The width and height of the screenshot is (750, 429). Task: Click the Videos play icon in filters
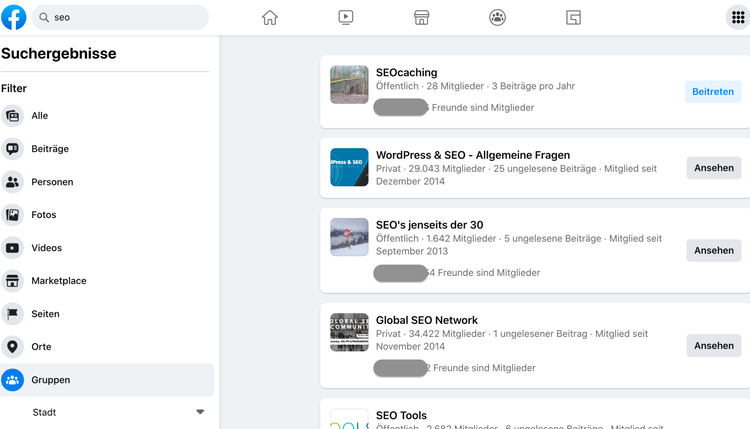12,248
